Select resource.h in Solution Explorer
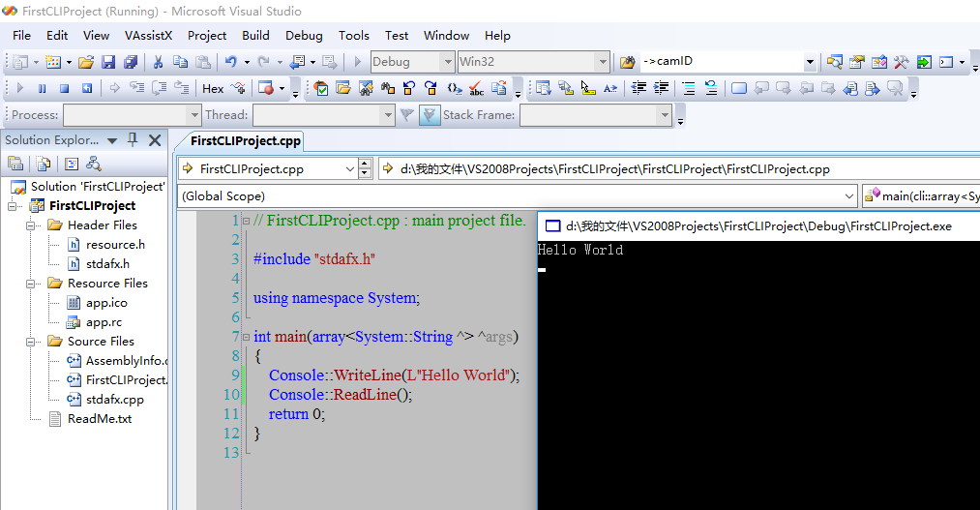 pos(115,245)
